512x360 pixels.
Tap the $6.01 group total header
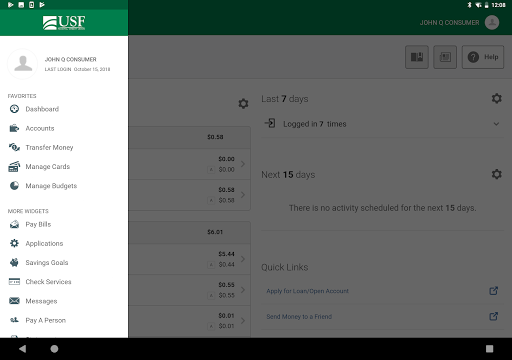pos(189,232)
